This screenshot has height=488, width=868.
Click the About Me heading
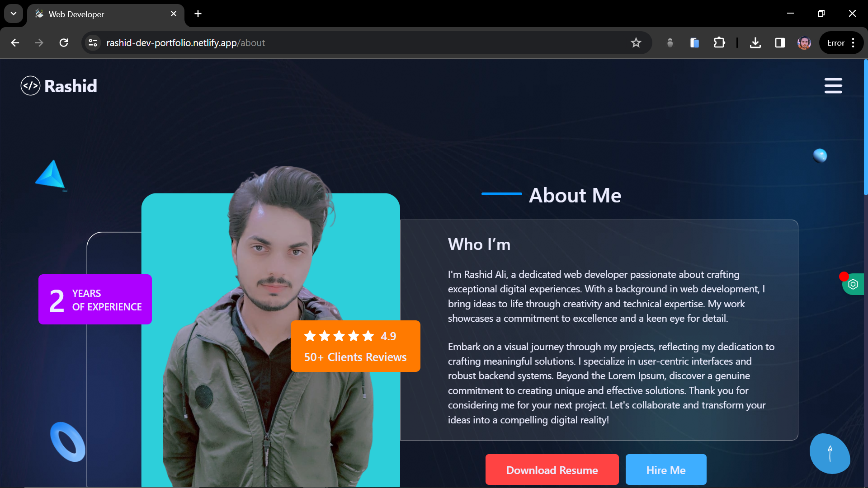click(575, 195)
